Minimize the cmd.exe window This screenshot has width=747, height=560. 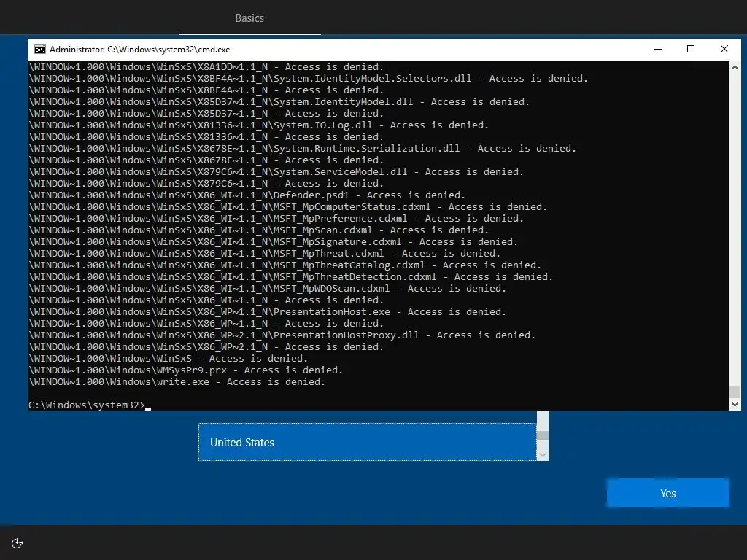tap(658, 49)
